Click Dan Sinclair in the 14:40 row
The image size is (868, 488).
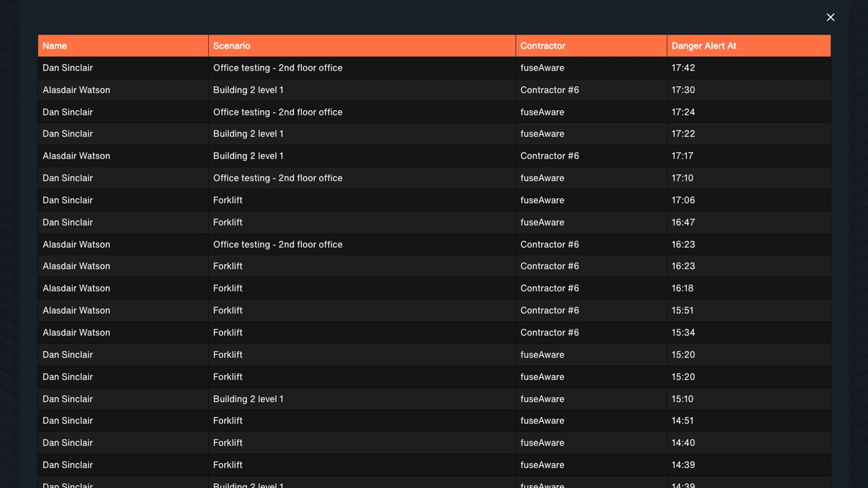coord(68,443)
